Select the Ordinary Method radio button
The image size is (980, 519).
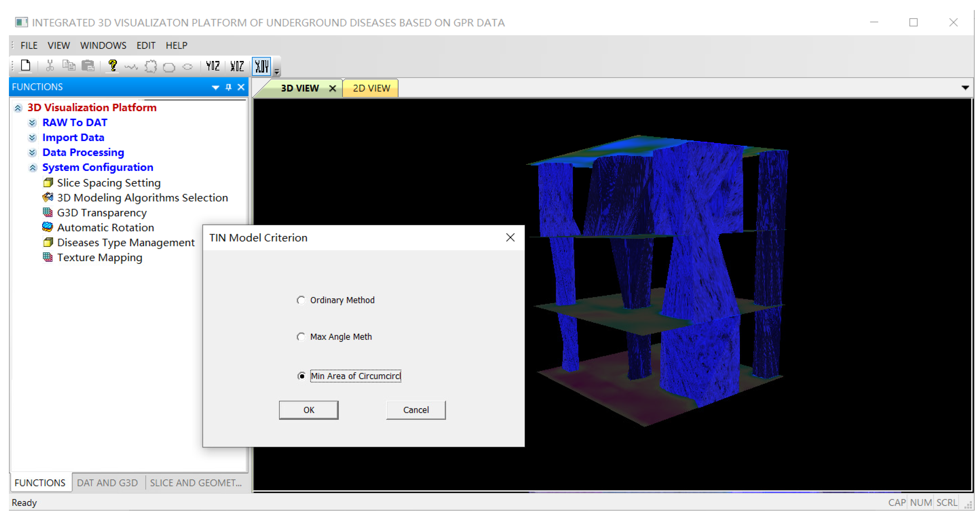pos(301,300)
